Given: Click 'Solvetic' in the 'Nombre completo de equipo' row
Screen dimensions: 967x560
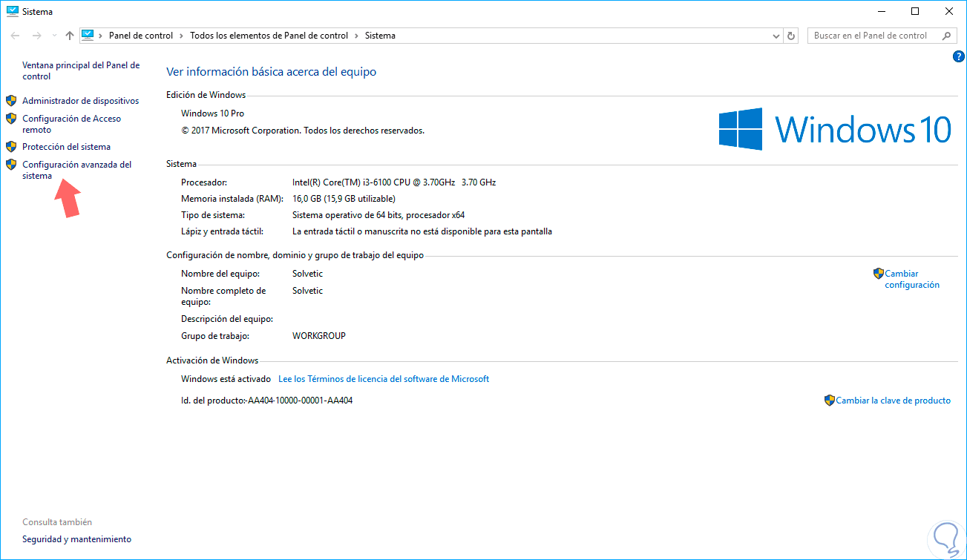Looking at the screenshot, I should pyautogui.click(x=307, y=291).
